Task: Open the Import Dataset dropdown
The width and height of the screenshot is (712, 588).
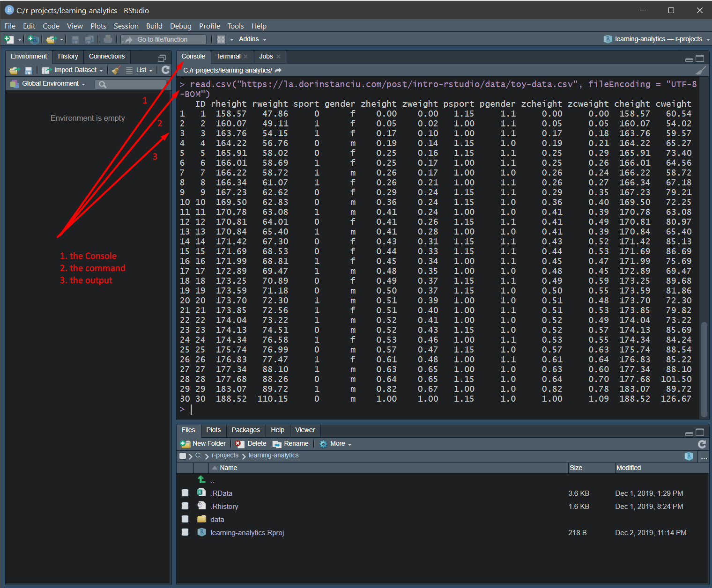Action: (x=72, y=70)
